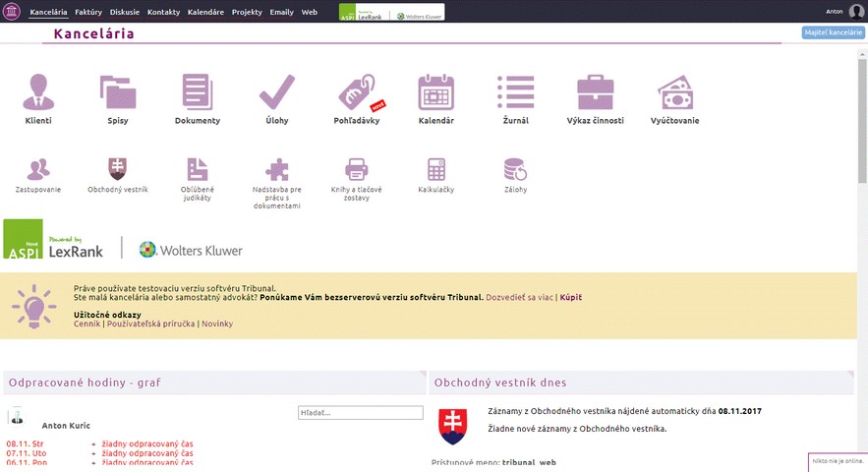
Task: Click the page vertical scrollbar
Action: click(862, 121)
